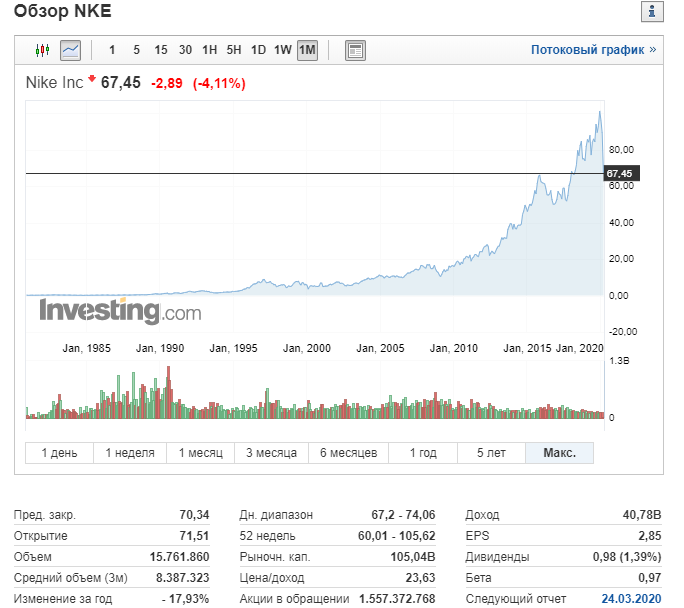This screenshot has height=608, width=684.
Task: Show the 1 день range
Action: pyautogui.click(x=59, y=453)
